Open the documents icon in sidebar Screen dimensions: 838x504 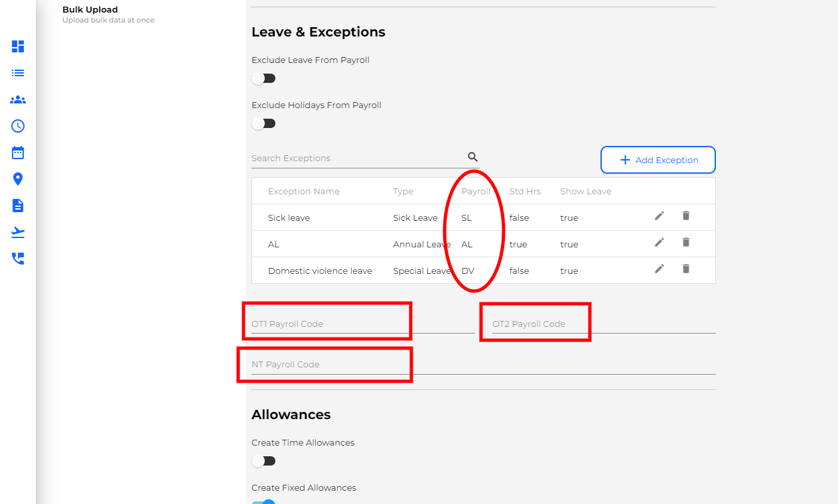click(x=18, y=206)
